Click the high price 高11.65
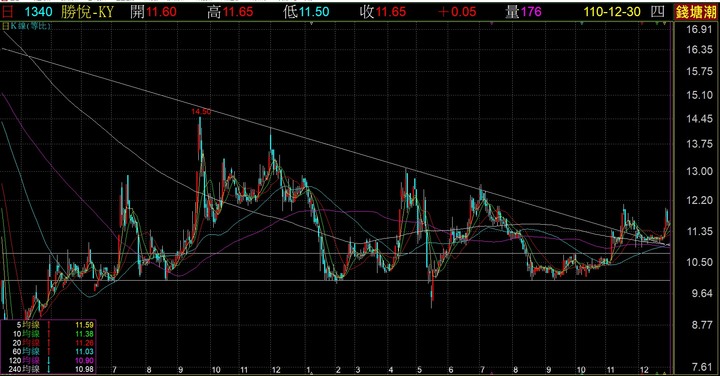 (230, 12)
